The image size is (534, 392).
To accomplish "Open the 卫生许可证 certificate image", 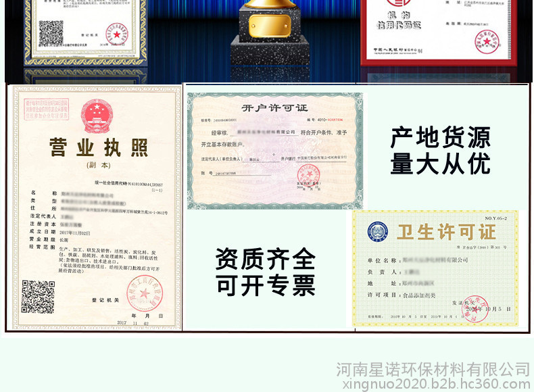I will tap(435, 268).
